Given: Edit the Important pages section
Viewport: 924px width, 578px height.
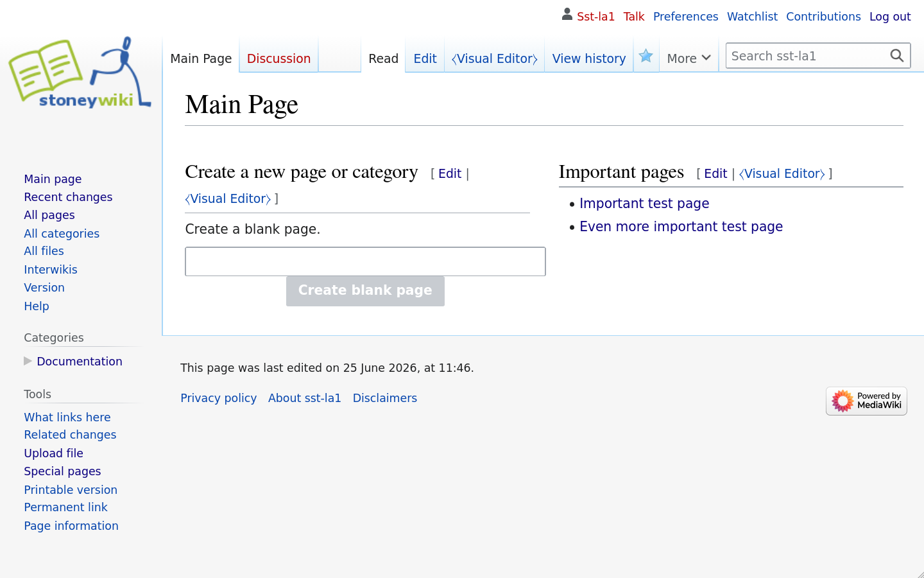Looking at the screenshot, I should pyautogui.click(x=715, y=173).
